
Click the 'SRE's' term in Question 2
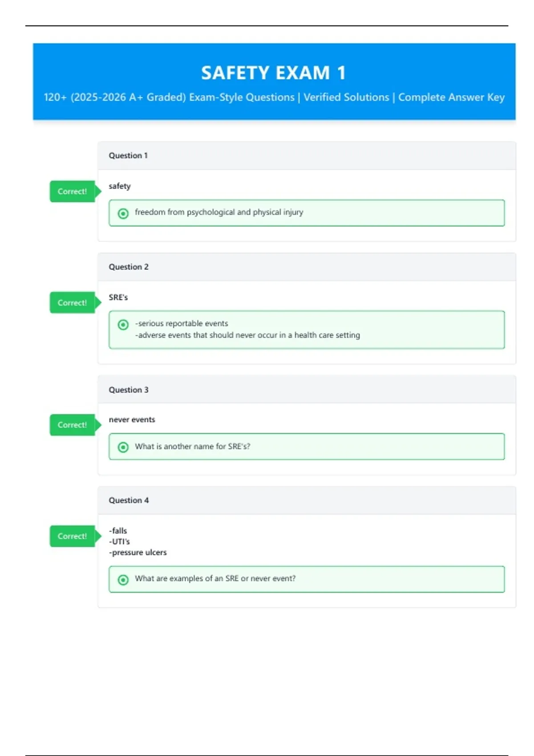point(118,297)
